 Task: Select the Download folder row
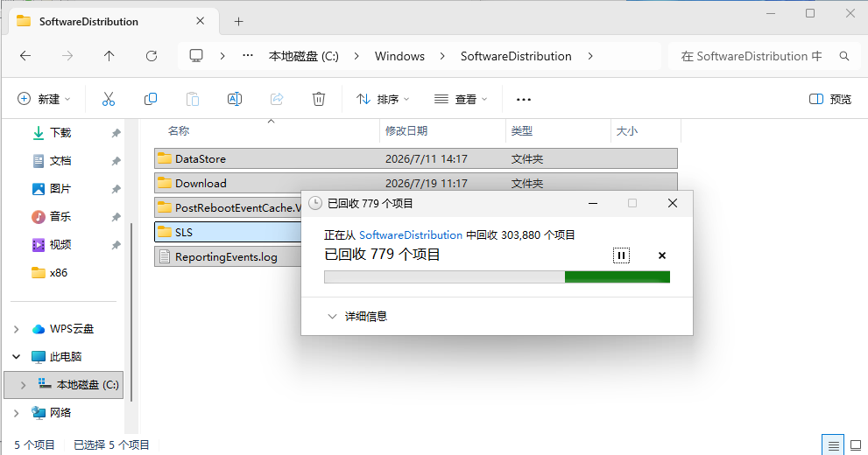click(x=416, y=183)
